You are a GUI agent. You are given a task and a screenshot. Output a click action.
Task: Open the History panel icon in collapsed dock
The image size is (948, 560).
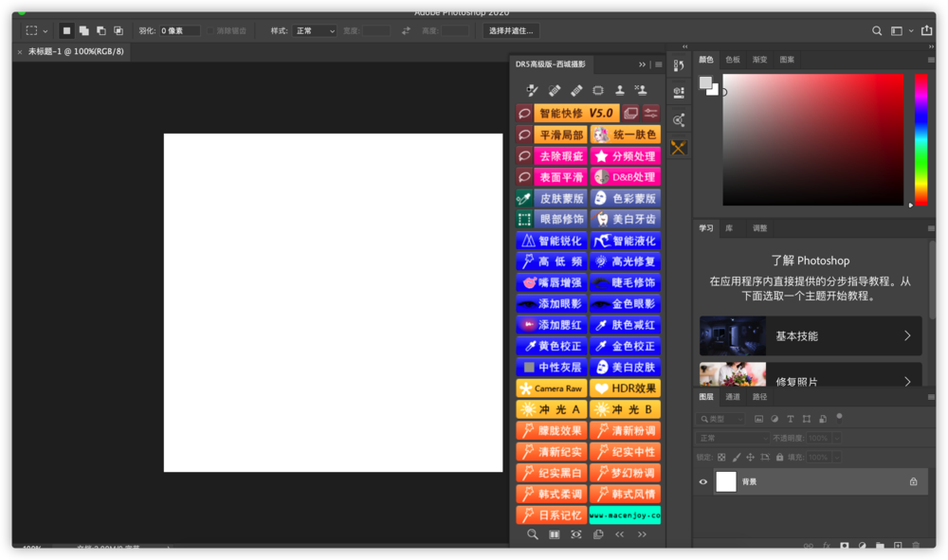(679, 65)
